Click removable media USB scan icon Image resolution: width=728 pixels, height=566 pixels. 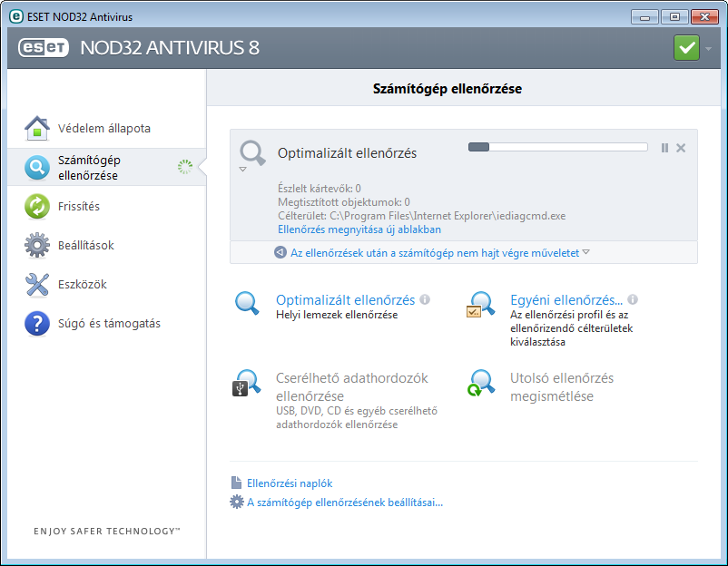[247, 383]
